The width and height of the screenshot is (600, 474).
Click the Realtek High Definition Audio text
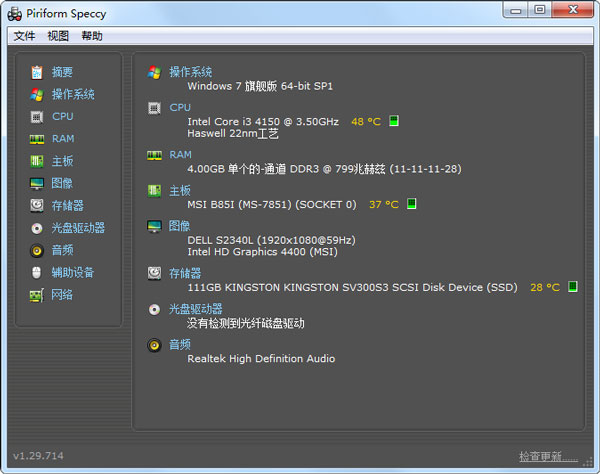[x=261, y=359]
